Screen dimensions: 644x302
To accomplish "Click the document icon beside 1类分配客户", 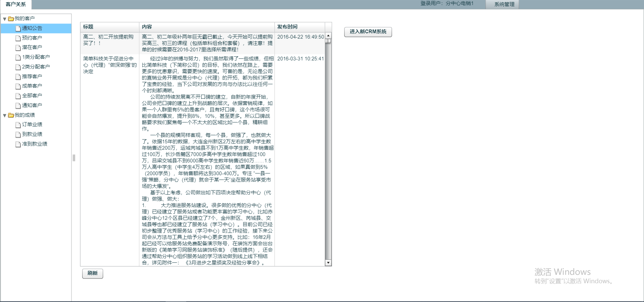I will [18, 57].
